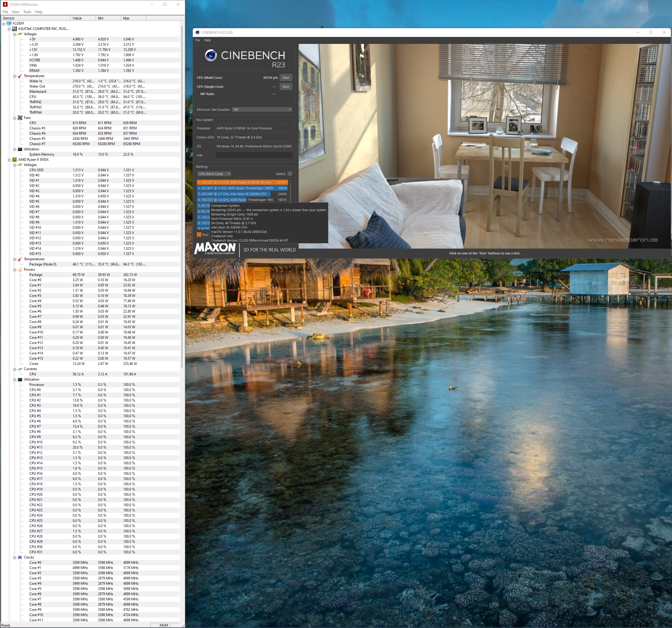The height and width of the screenshot is (628, 672).
Task: Start the CPU Multi Core test
Action: coord(286,78)
